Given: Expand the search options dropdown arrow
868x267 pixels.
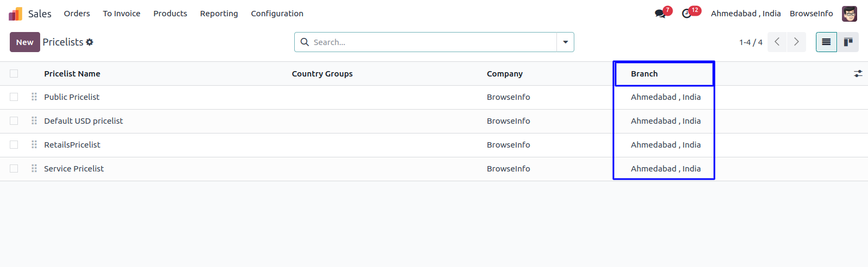Looking at the screenshot, I should pos(565,42).
